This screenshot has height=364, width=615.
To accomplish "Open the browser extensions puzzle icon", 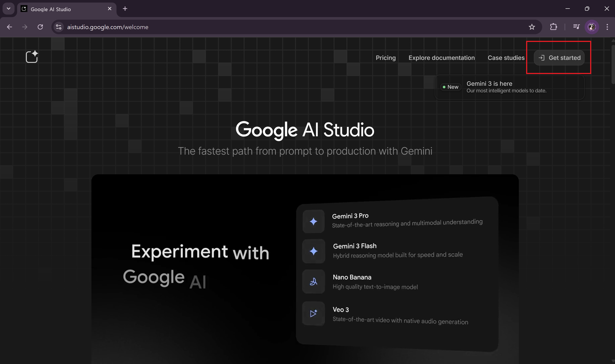I will click(x=553, y=27).
